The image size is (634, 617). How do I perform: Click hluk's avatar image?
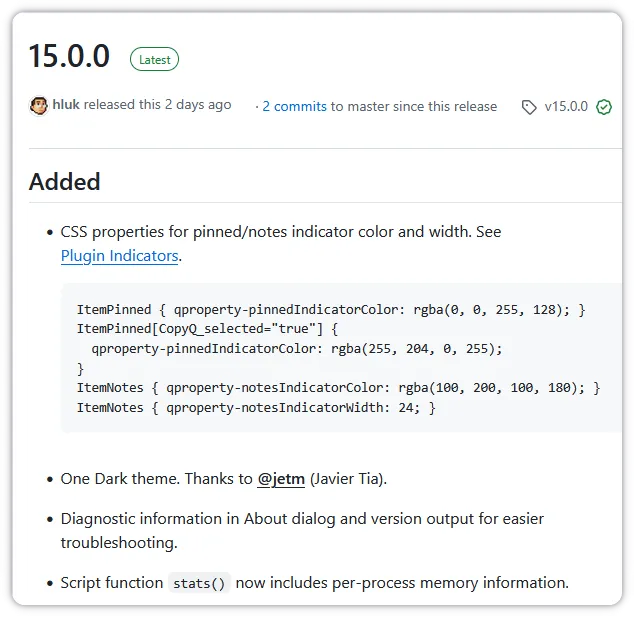click(39, 106)
